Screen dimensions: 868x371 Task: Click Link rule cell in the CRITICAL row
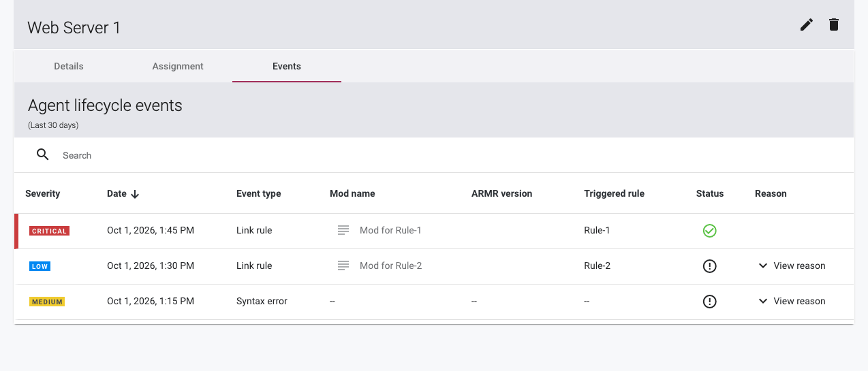(254, 230)
